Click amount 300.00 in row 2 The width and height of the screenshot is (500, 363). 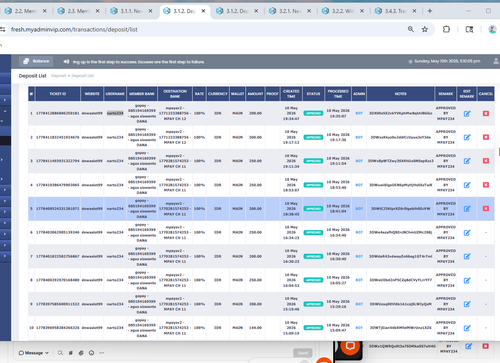click(255, 137)
